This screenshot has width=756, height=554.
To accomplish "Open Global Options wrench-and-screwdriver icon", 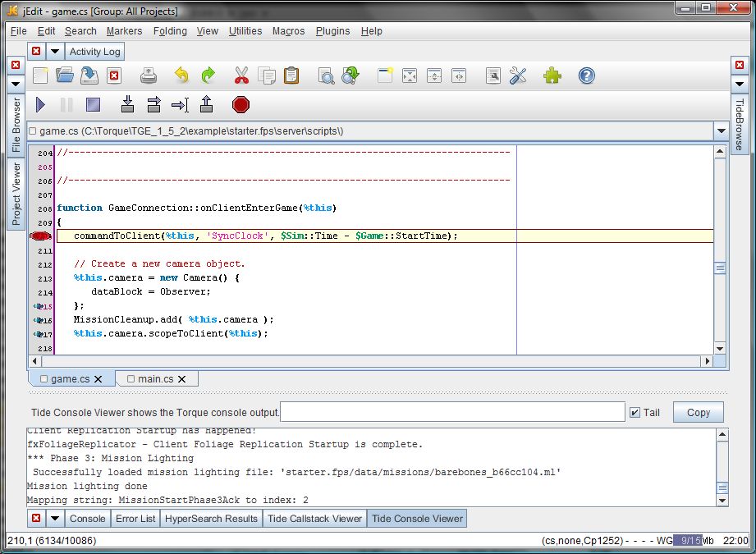I will [x=518, y=76].
